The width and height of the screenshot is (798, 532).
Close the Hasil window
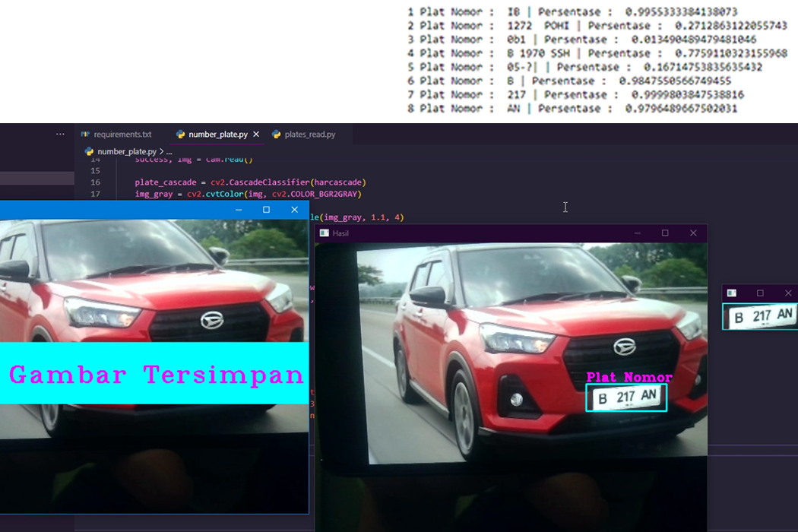[x=693, y=233]
